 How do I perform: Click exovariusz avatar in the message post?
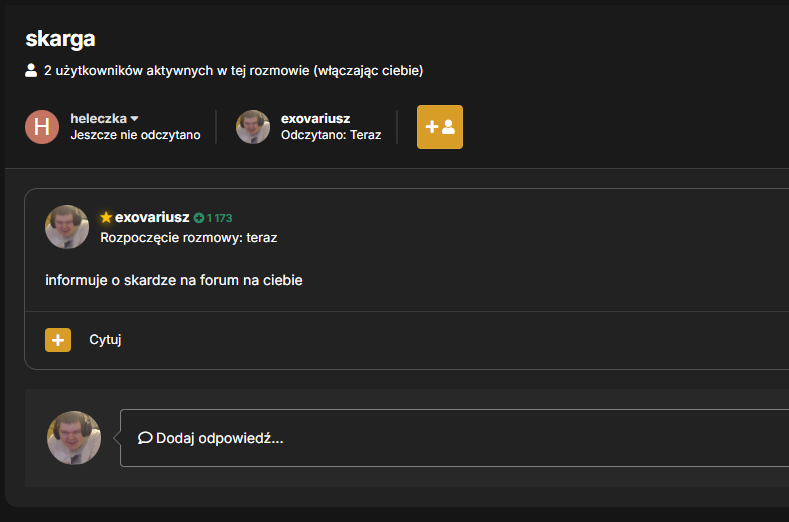(x=67, y=227)
